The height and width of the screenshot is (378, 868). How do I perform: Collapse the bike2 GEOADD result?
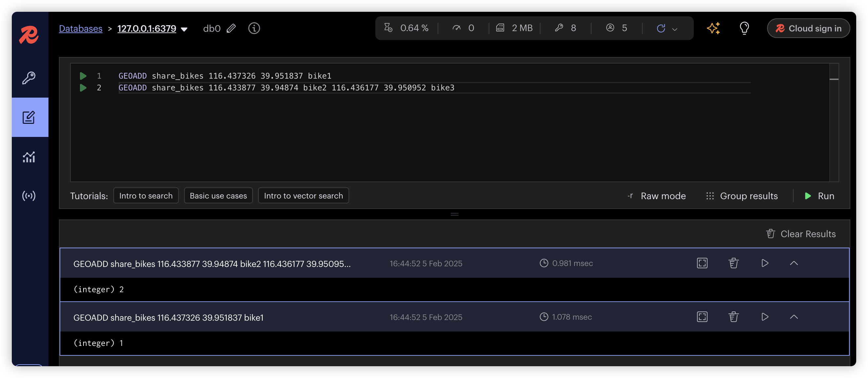pyautogui.click(x=794, y=263)
